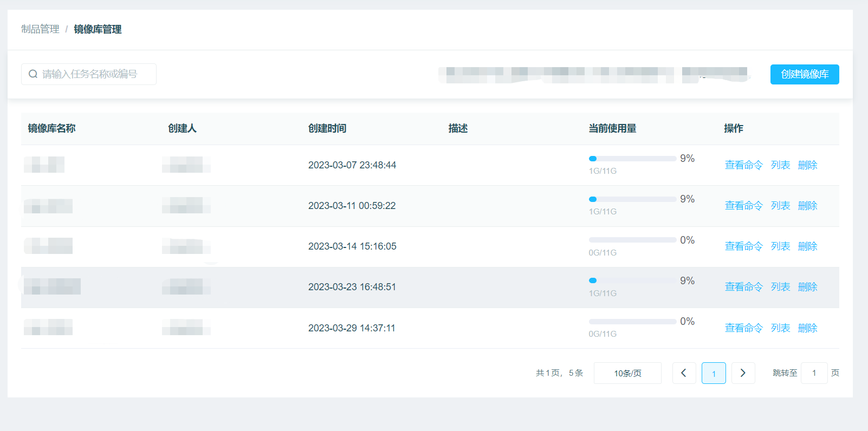Click the 创建镜像库 button
Image resolution: width=868 pixels, height=431 pixels.
[x=805, y=74]
